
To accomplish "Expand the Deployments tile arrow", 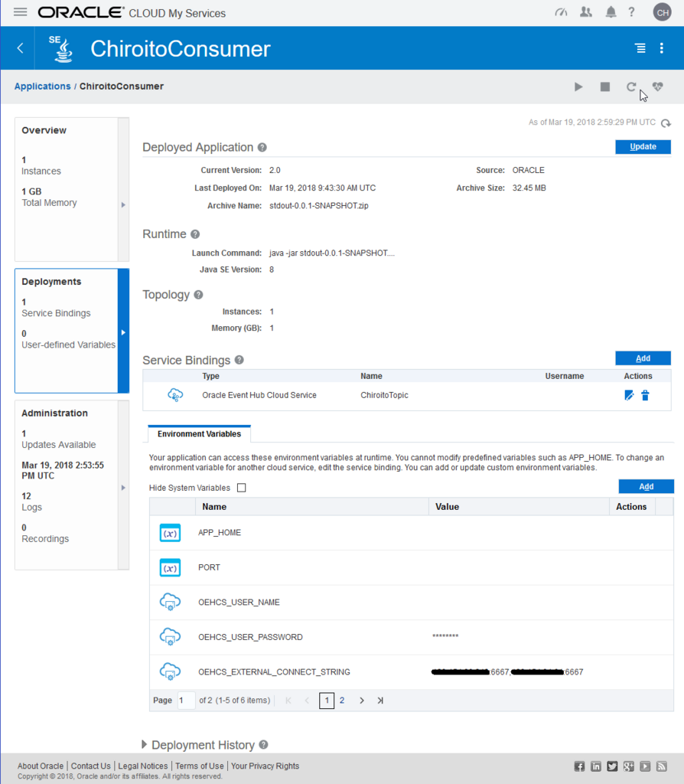I will click(x=123, y=332).
